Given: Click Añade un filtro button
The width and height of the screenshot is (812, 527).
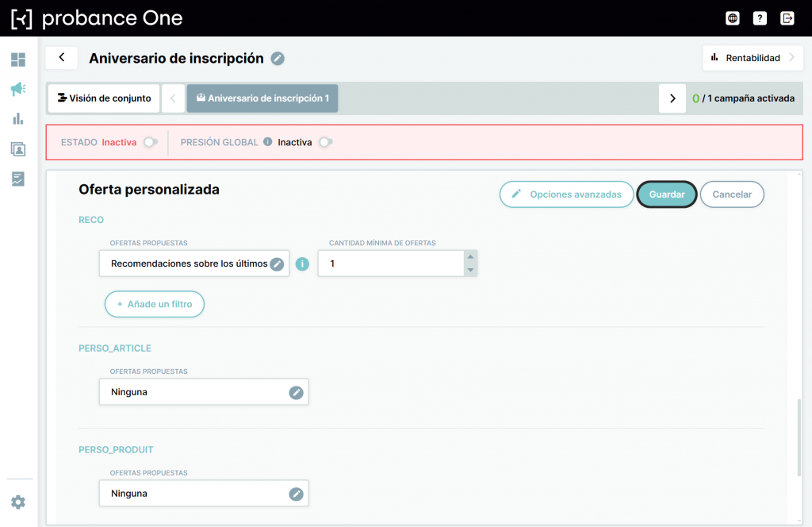Looking at the screenshot, I should coord(155,304).
